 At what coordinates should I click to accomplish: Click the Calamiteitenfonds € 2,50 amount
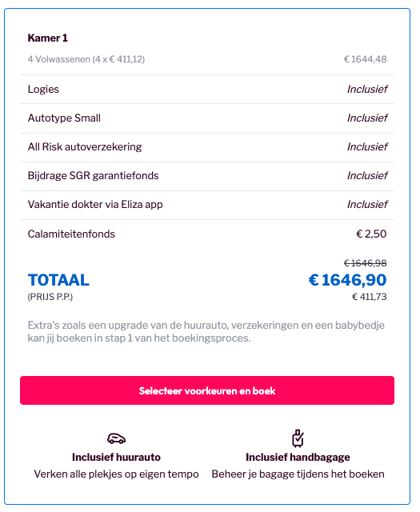[371, 234]
